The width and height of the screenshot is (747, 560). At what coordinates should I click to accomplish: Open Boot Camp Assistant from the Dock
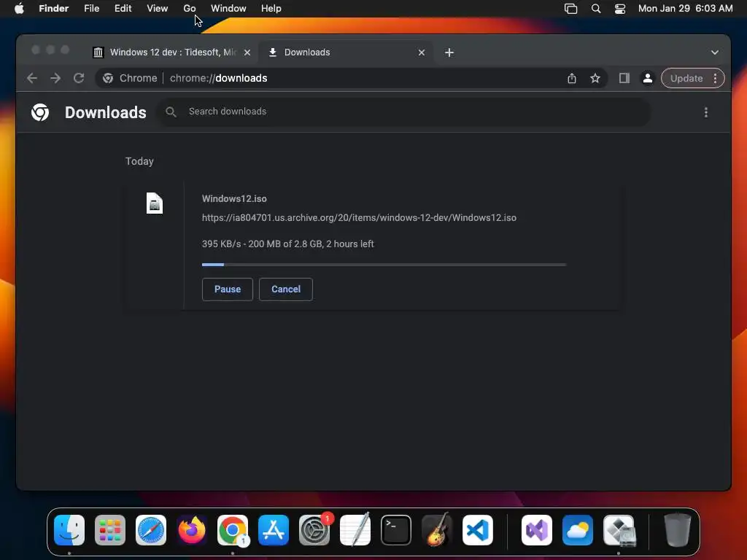[619, 529]
